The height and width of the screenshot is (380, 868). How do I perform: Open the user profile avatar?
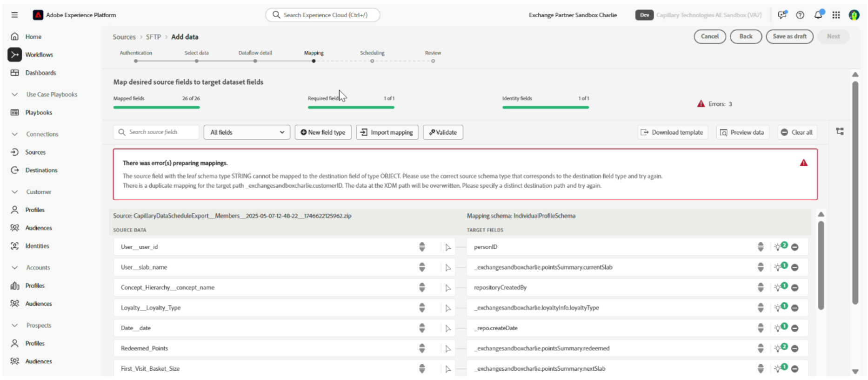pyautogui.click(x=854, y=15)
